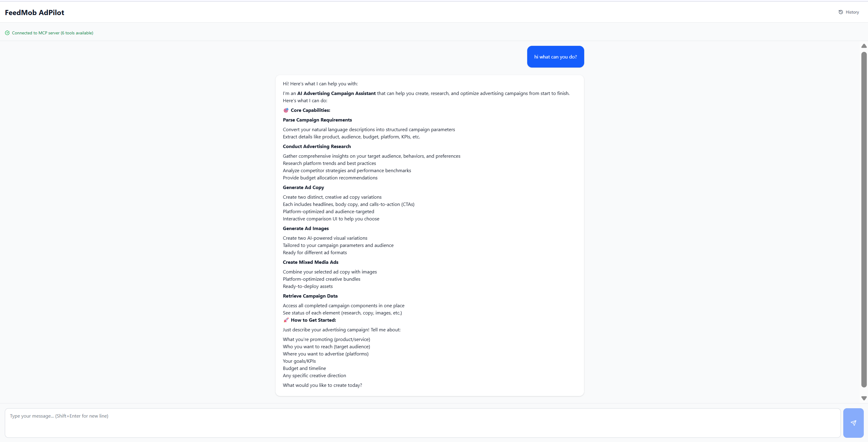Click the Generate Ad Images heading
Image resolution: width=868 pixels, height=442 pixels.
coord(305,229)
